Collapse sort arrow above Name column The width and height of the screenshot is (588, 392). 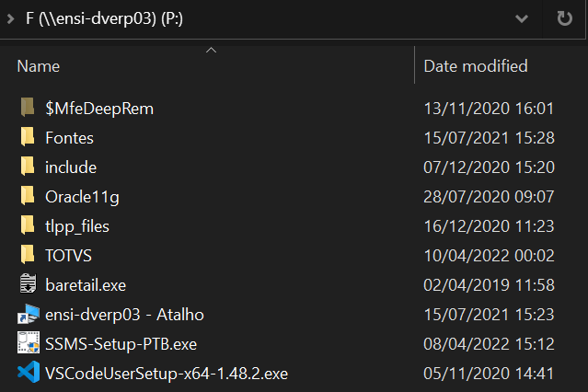[211, 49]
